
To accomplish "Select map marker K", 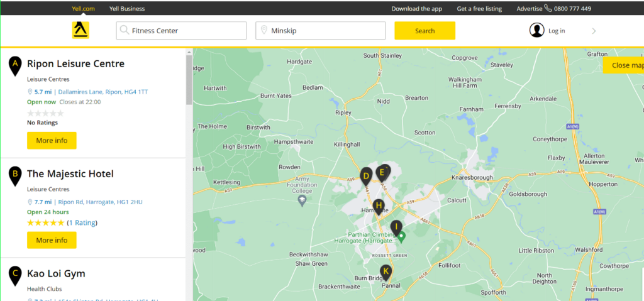I will [x=386, y=272].
